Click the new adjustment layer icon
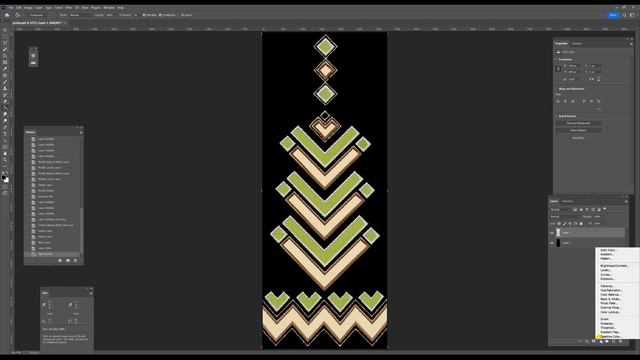 [600, 341]
